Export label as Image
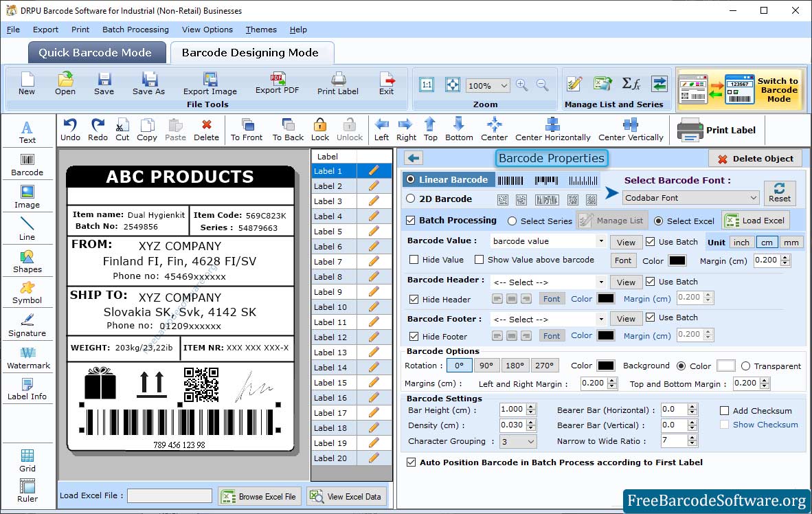This screenshot has height=514, width=812. pos(210,84)
